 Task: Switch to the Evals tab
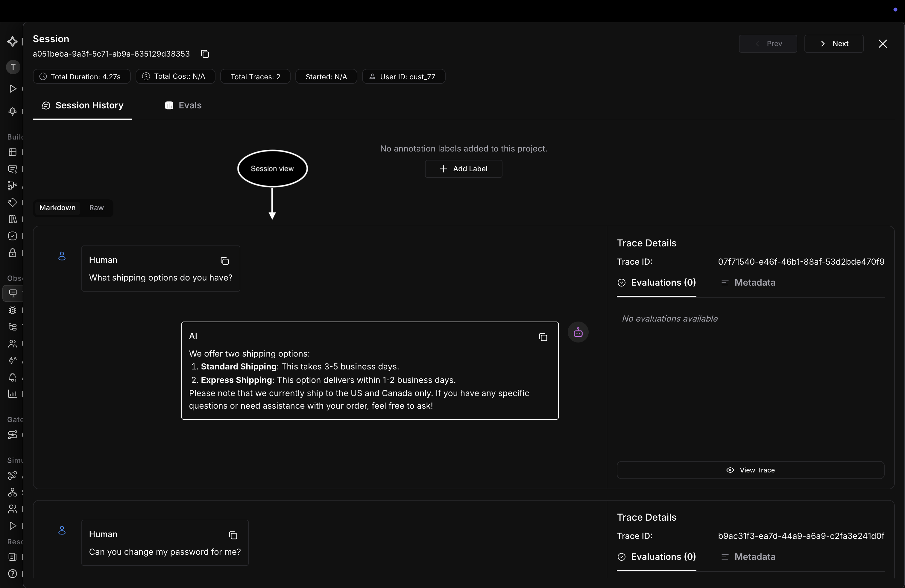[x=183, y=105]
